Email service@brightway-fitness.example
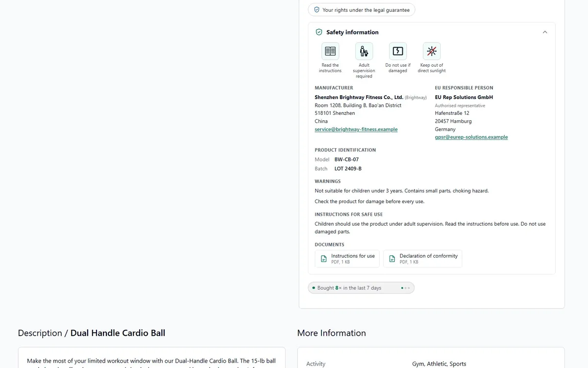This screenshot has height=368, width=588. [x=356, y=130]
